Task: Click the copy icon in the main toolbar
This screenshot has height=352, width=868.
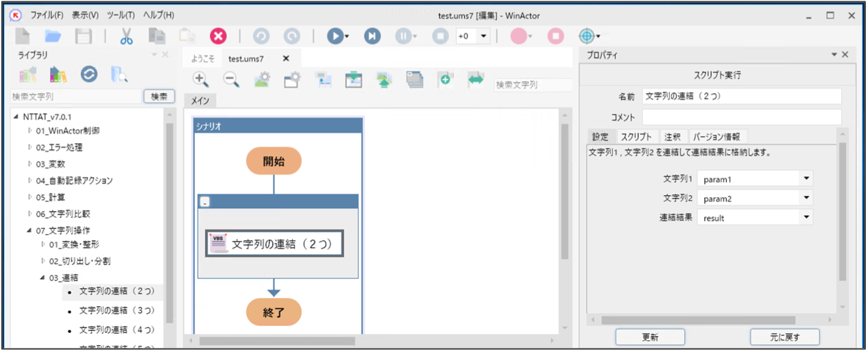Action: 158,36
